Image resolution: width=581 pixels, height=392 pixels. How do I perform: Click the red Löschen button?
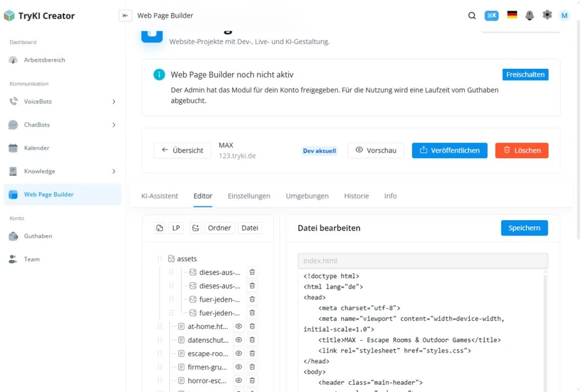[x=522, y=151]
